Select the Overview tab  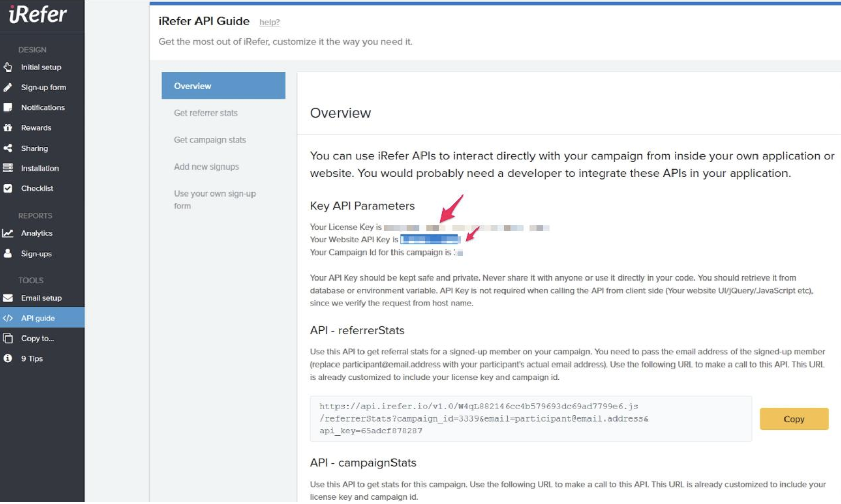[223, 86]
